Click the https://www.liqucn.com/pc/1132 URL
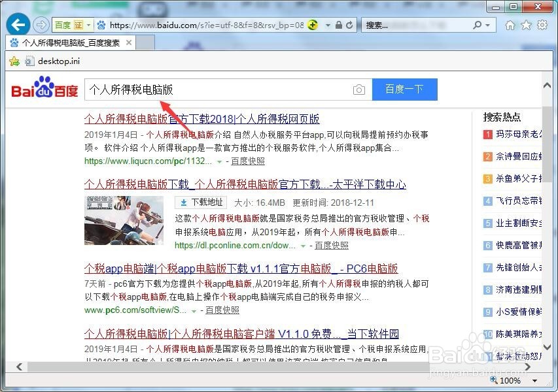Image resolution: width=558 pixels, height=392 pixels. 148,161
